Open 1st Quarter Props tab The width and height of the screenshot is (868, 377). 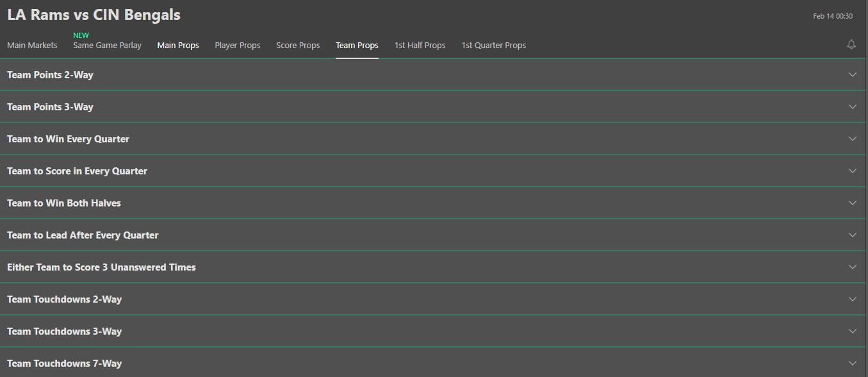click(494, 46)
